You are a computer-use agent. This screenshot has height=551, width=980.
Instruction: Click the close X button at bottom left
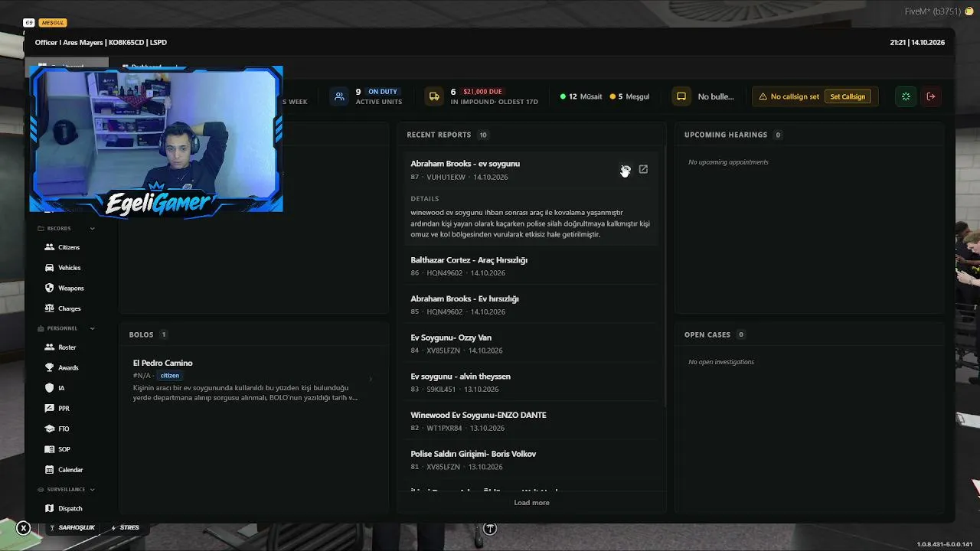pos(24,528)
